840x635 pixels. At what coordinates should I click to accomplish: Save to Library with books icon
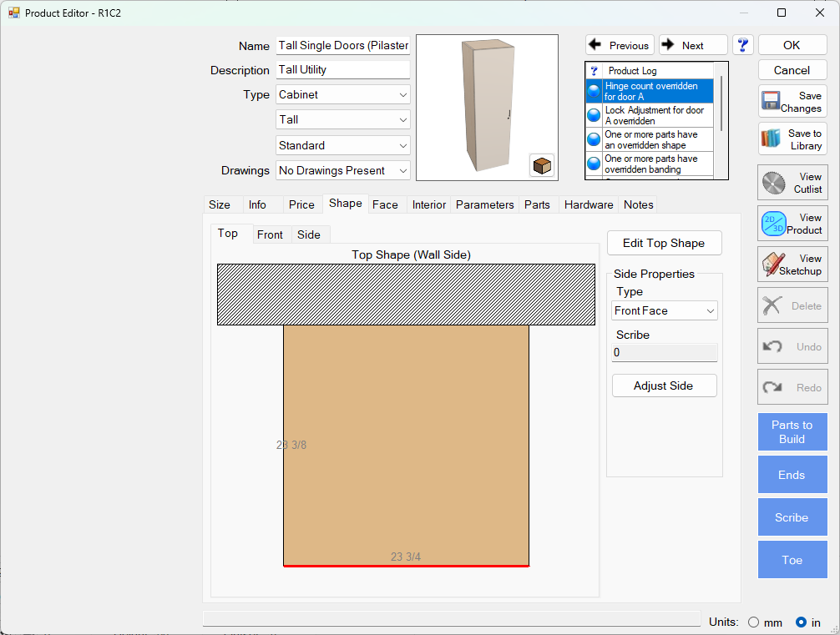(792, 139)
